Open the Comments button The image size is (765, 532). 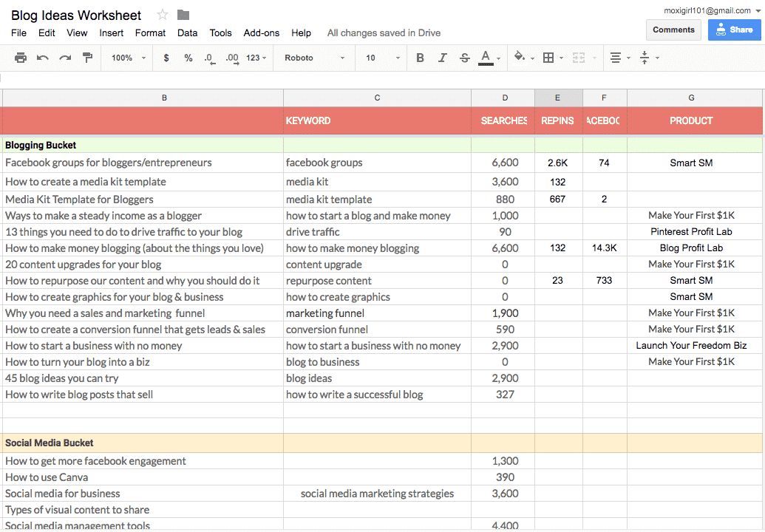tap(673, 30)
